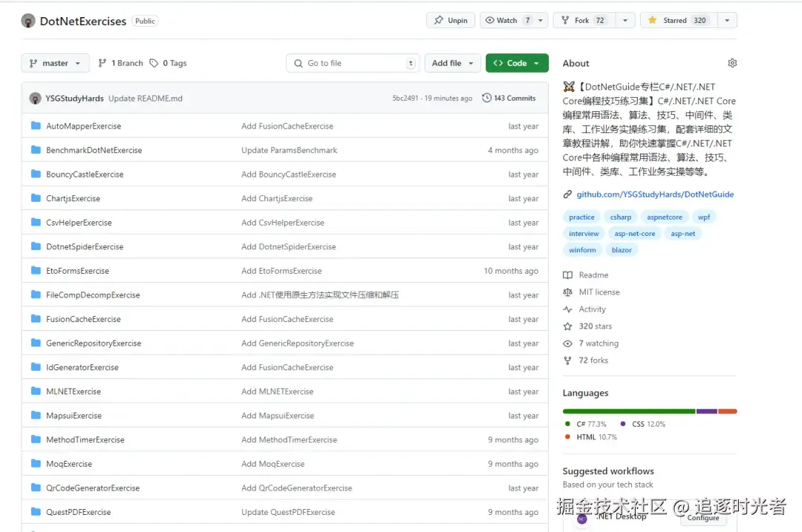The width and height of the screenshot is (802, 532).
Task: Select the wpf topic tag
Action: coord(704,217)
